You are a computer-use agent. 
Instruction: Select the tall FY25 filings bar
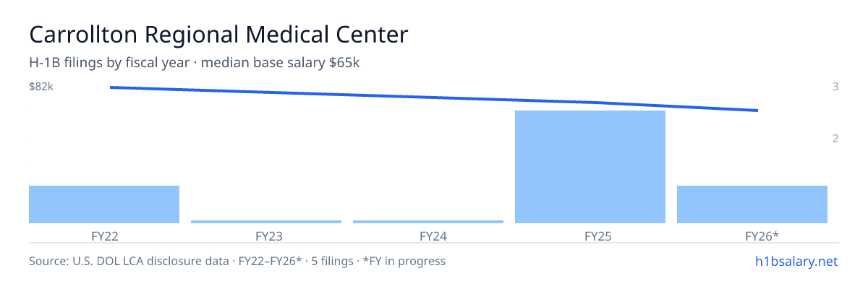pos(590,167)
